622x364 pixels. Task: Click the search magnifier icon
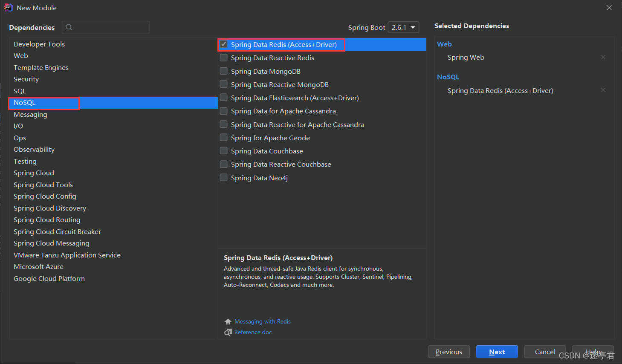69,27
